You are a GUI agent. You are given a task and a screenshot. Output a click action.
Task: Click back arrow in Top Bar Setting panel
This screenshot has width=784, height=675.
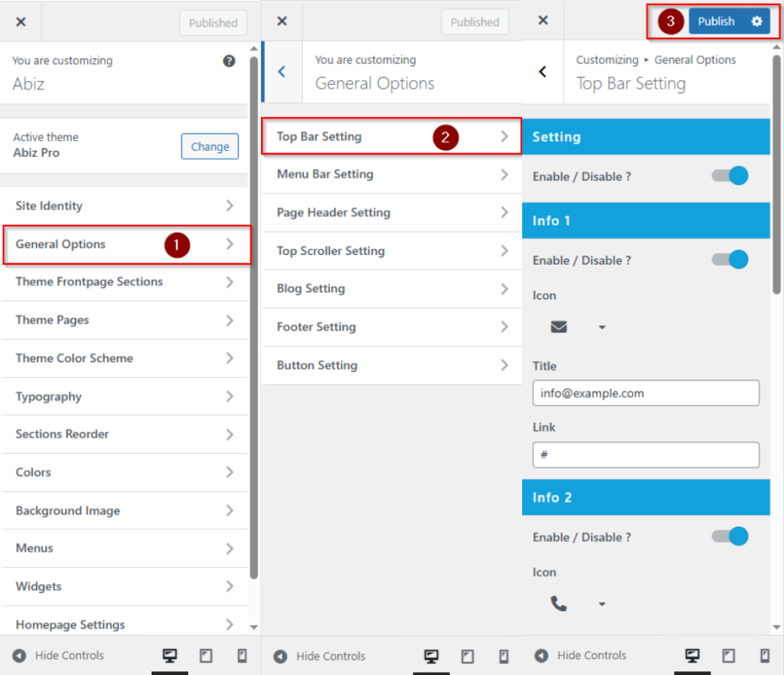tap(543, 72)
